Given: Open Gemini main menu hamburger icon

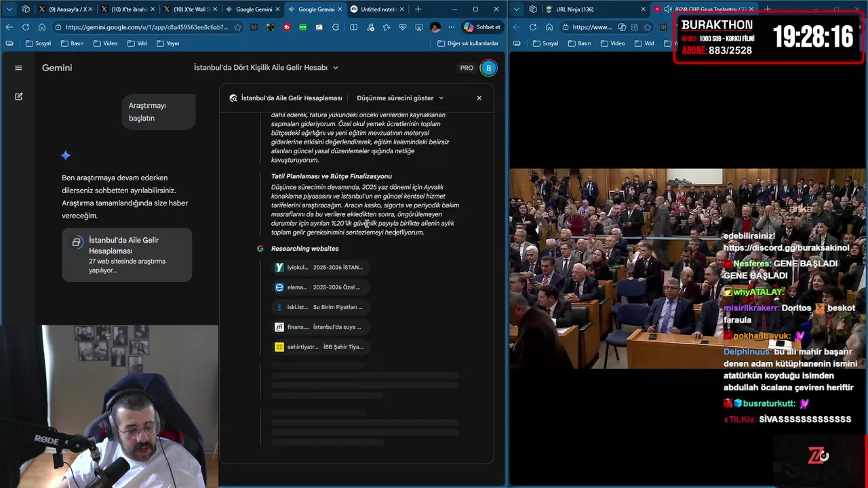Looking at the screenshot, I should point(18,68).
